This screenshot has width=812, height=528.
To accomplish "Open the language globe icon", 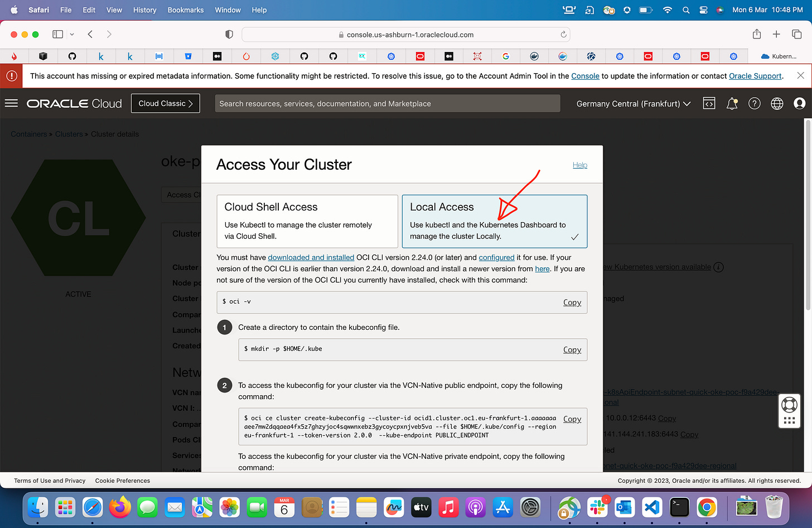I will (777, 103).
